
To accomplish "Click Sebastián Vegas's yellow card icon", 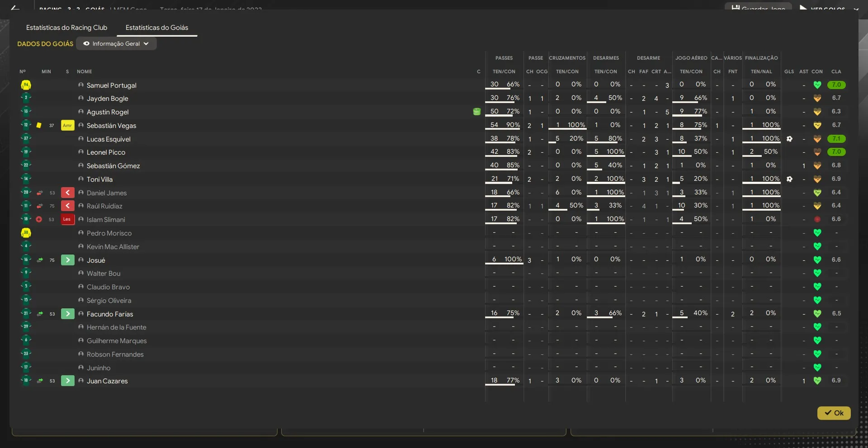I will pyautogui.click(x=39, y=125).
